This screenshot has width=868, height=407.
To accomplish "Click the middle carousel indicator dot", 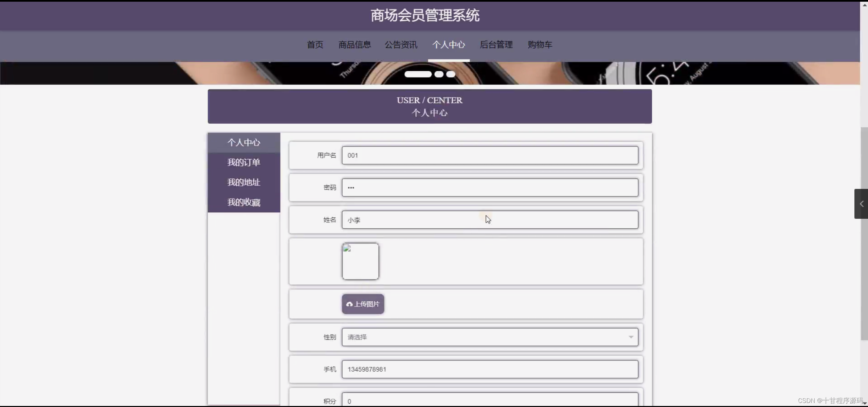I will [x=439, y=74].
